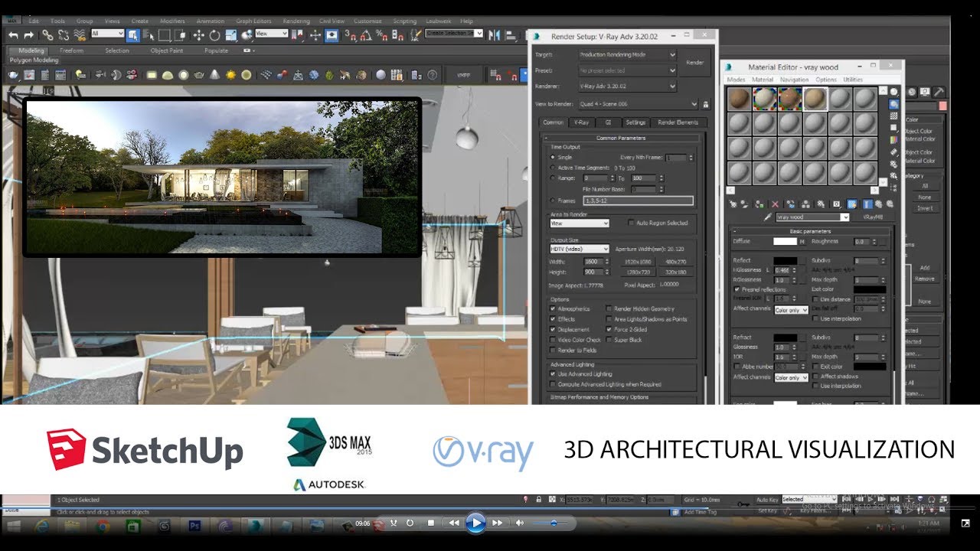Open Photoshop from the Windows taskbar
980x551 pixels.
194,526
